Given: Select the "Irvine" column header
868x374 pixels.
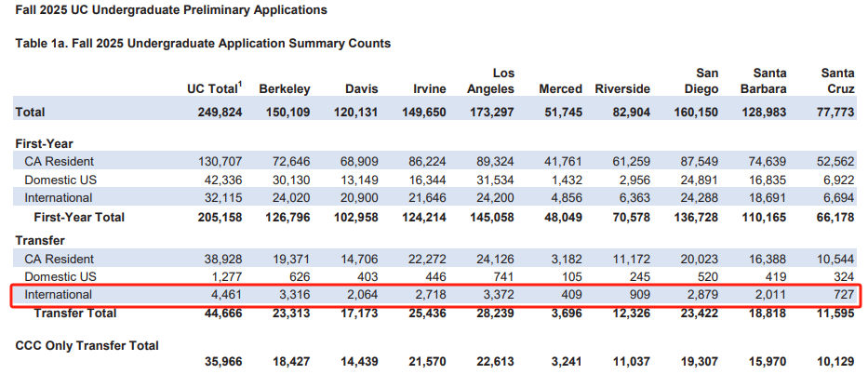Looking at the screenshot, I should click(430, 89).
